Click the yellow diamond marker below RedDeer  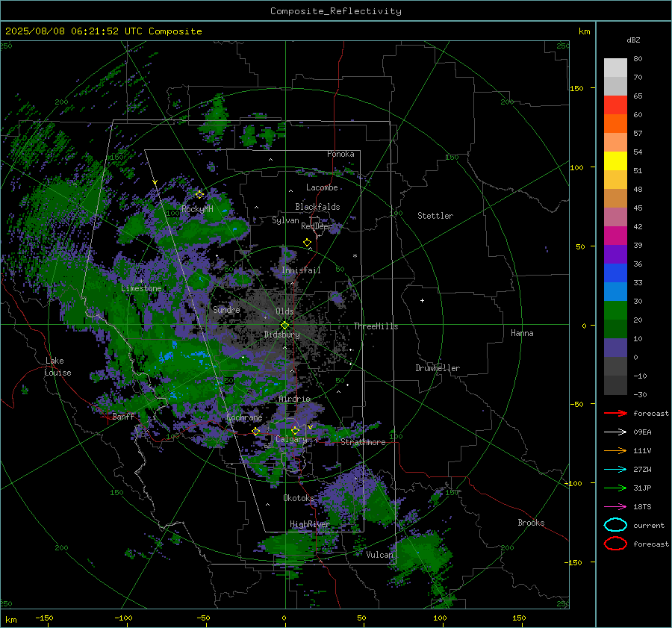pos(307,242)
